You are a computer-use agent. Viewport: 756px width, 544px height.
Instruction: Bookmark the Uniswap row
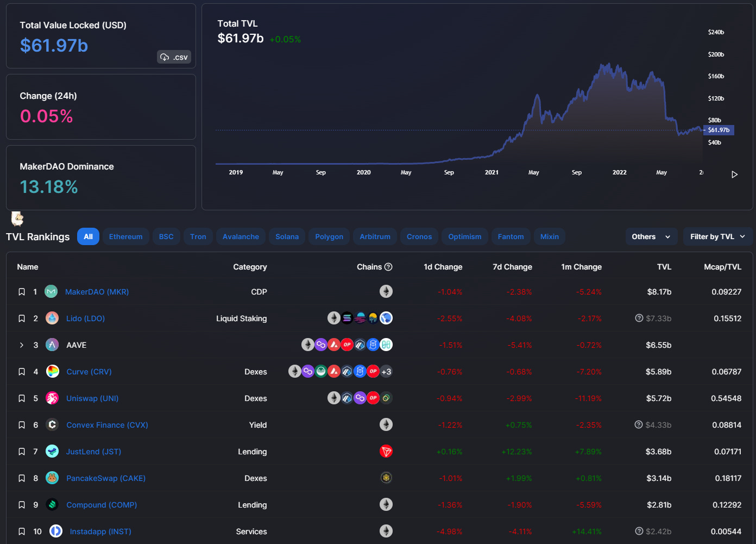coord(22,398)
